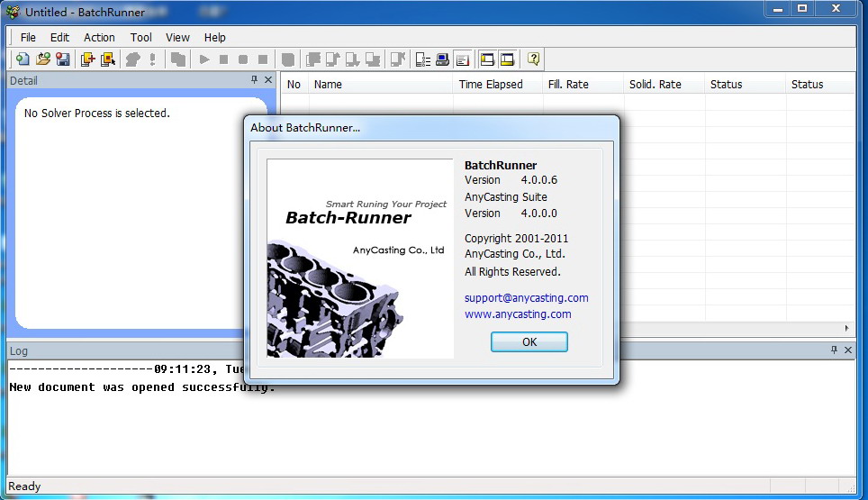This screenshot has height=500, width=868.
Task: Open the Help menu
Action: pos(215,38)
